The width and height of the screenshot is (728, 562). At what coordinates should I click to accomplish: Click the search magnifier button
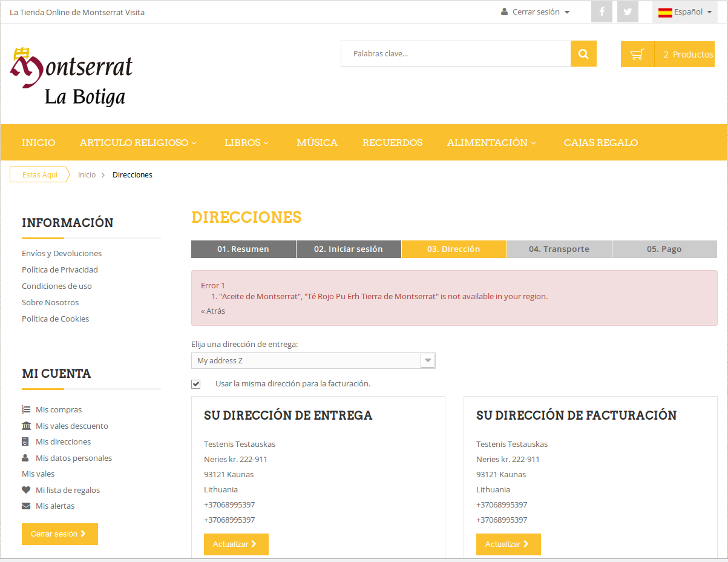(x=583, y=54)
